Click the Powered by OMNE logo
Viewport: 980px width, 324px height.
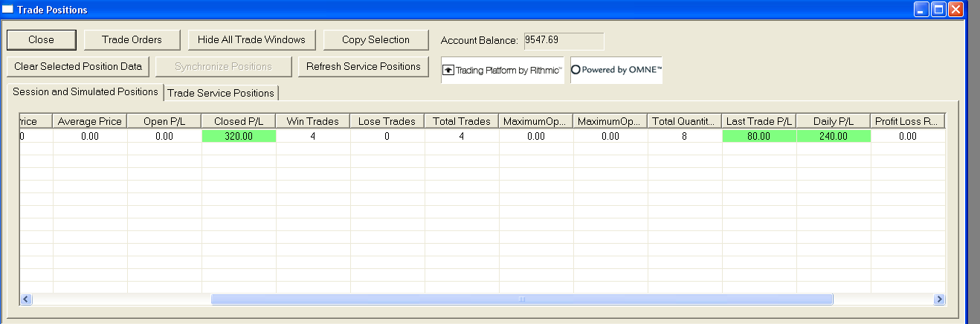(616, 70)
